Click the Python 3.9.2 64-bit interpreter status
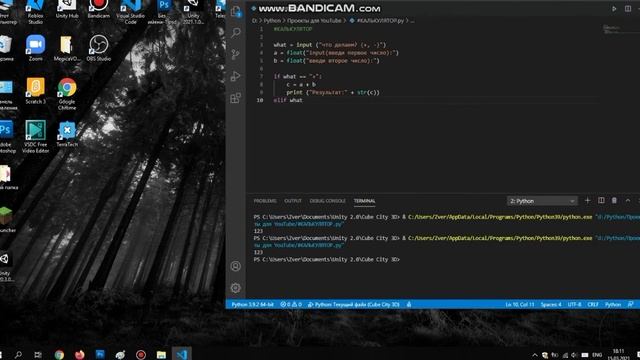Screen dimensions: 640x360 pyautogui.click(x=252, y=304)
